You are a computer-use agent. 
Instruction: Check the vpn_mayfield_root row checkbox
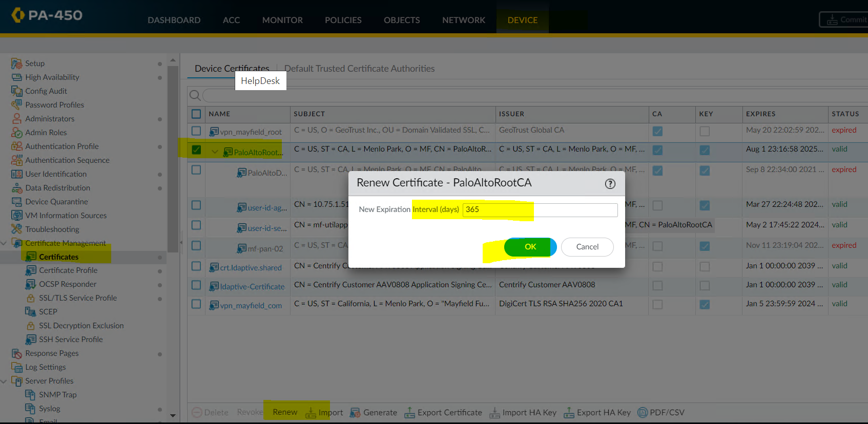pyautogui.click(x=196, y=131)
